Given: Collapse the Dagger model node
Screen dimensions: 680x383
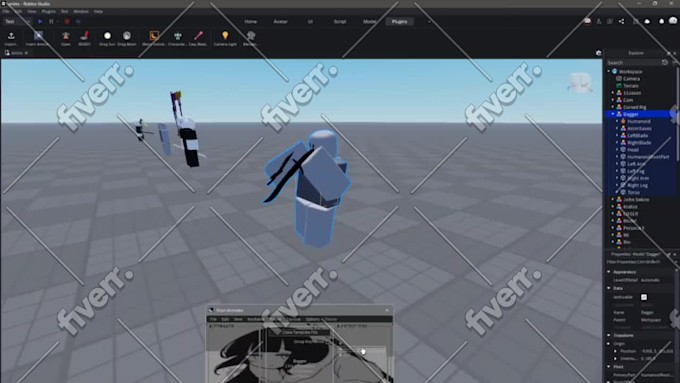Looking at the screenshot, I should [x=613, y=114].
